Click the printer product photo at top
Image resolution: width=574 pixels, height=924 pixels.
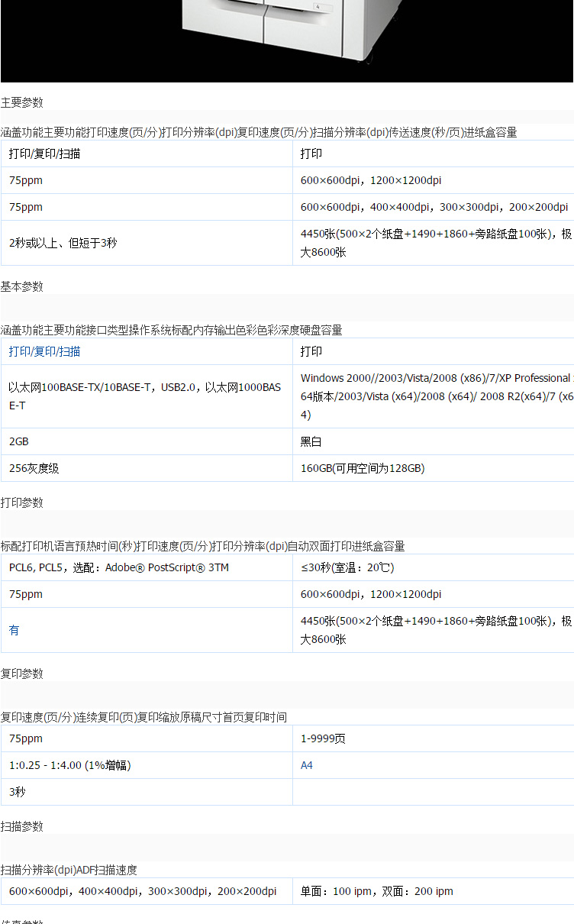click(x=287, y=41)
